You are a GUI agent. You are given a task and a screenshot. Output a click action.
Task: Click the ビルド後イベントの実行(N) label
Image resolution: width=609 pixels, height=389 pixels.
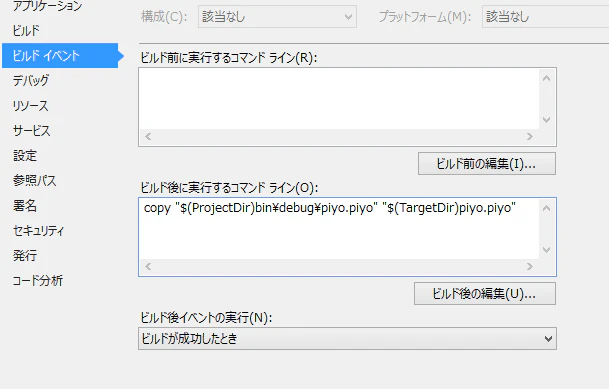pyautogui.click(x=206, y=318)
